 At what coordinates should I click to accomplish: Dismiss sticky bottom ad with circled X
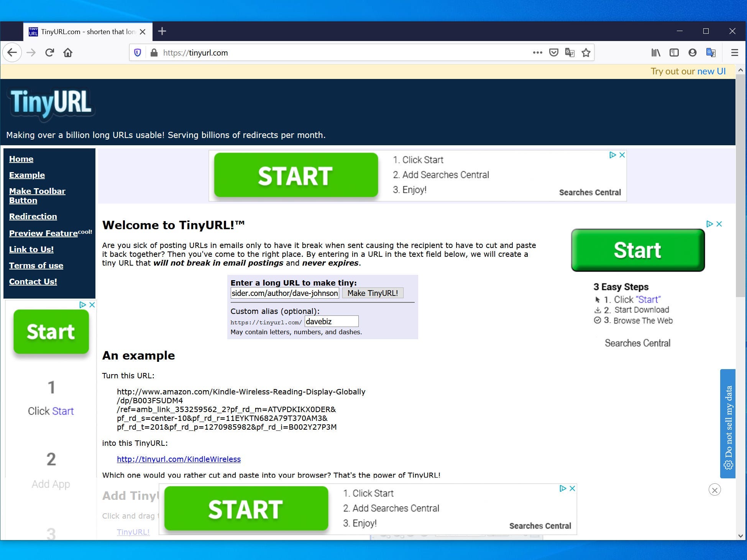pyautogui.click(x=714, y=490)
